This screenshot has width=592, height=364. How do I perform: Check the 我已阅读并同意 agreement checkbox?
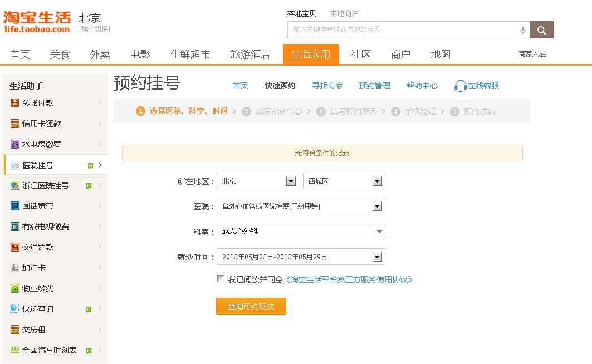coord(221,279)
